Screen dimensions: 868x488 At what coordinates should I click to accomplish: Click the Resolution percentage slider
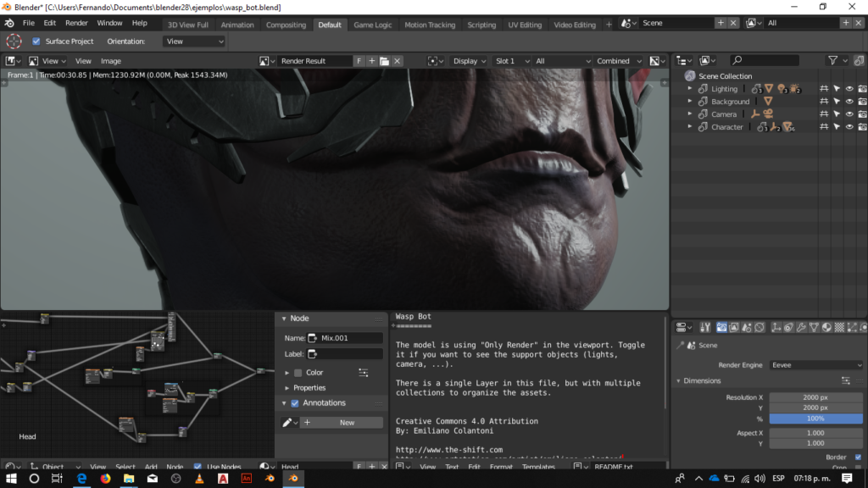tap(815, 419)
